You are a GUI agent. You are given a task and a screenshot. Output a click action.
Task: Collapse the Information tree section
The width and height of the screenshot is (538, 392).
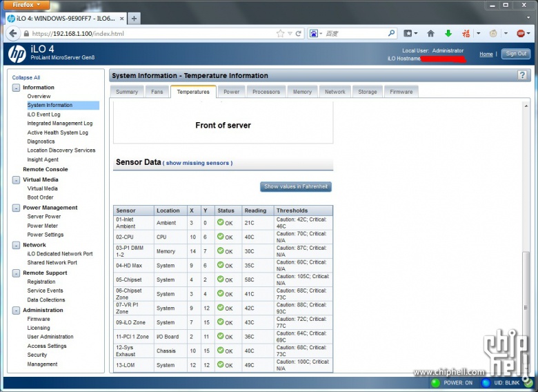coord(16,88)
